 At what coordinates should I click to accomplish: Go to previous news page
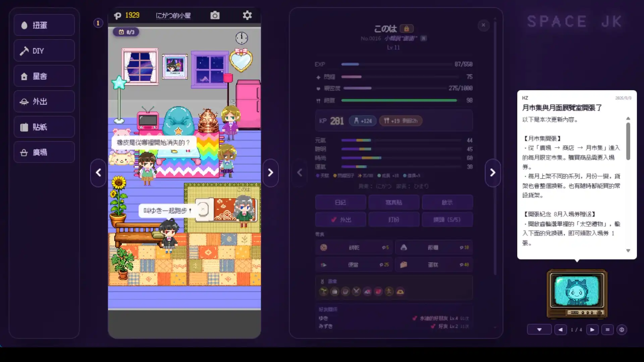click(x=560, y=329)
